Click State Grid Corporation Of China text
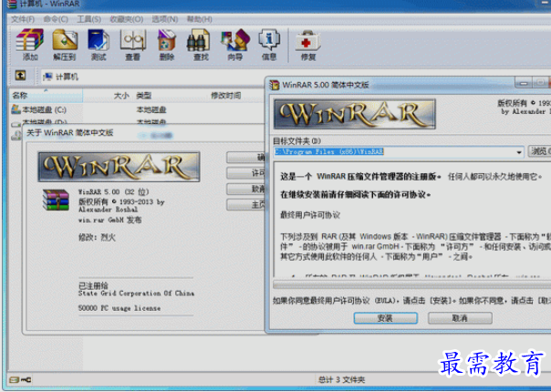This screenshot has height=392, width=551. click(x=136, y=294)
